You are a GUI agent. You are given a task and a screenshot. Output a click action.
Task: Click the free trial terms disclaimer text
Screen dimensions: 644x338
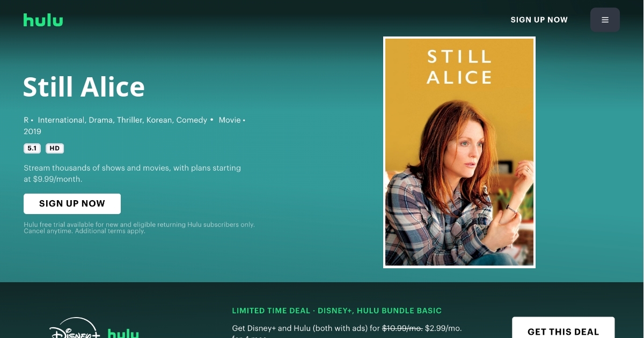click(x=139, y=227)
